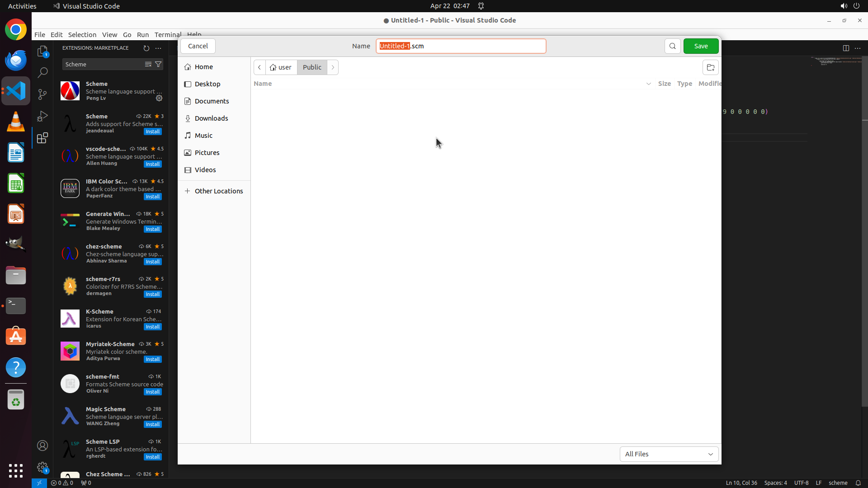The image size is (868, 488).
Task: Install the chez-scheme extension
Action: (x=152, y=262)
